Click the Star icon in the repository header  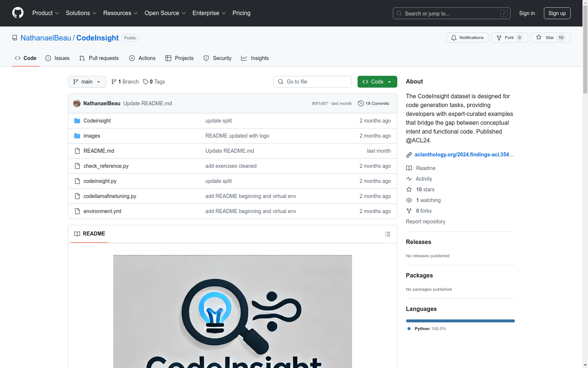pos(539,37)
